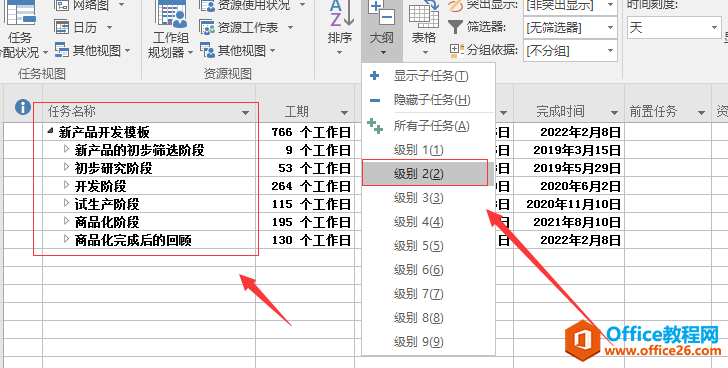Select the 130 个工作日 duration cell
728x368 pixels.
tap(305, 240)
